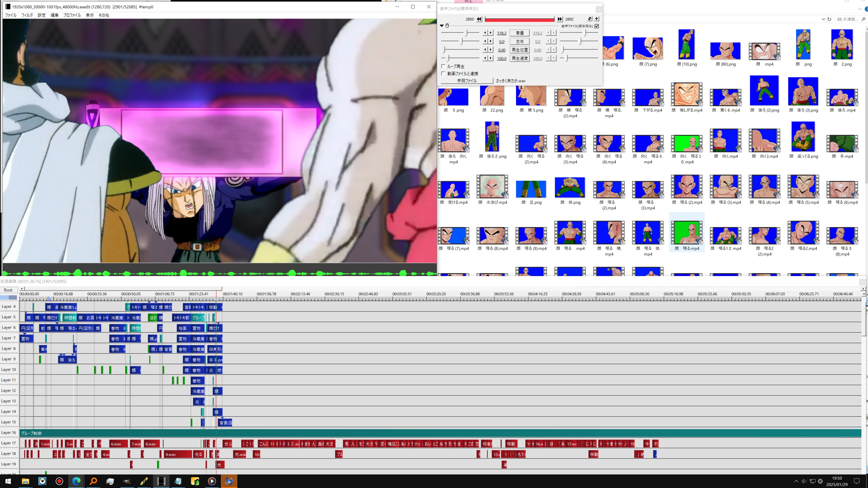868x488 pixels.
Task: Click the 音量 parameter button
Action: (520, 33)
